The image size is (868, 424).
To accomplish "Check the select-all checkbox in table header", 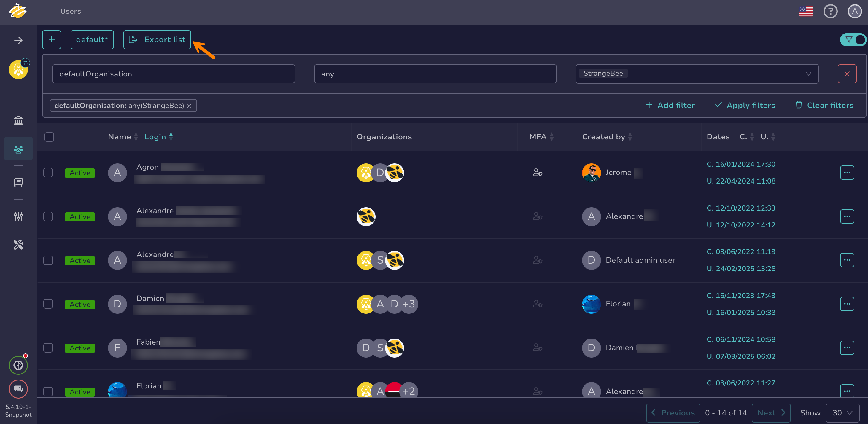I will coord(49,137).
